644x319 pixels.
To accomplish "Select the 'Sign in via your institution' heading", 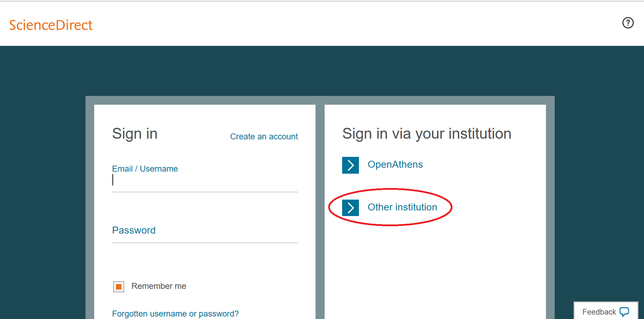I will pos(427,134).
